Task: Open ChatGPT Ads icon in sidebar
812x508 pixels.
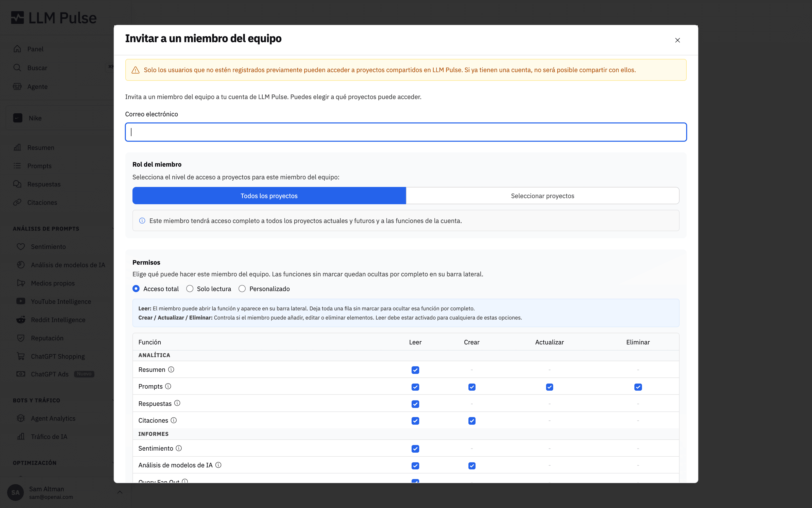Action: point(21,374)
